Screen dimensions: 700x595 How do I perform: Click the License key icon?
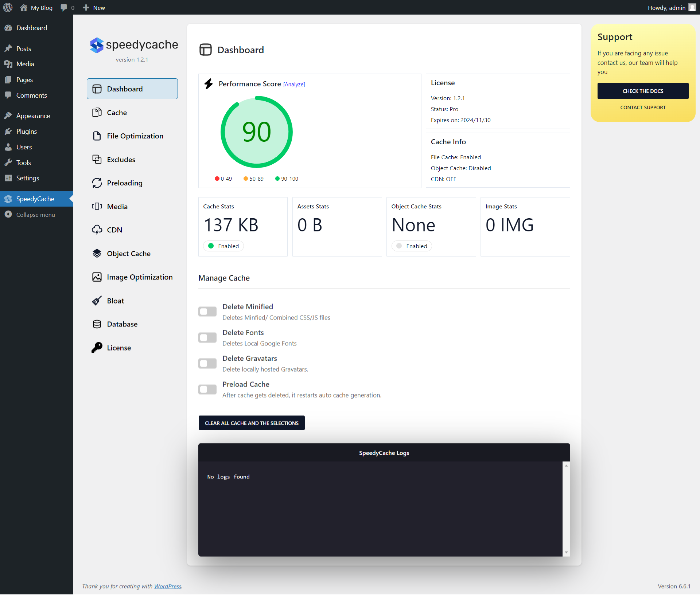97,348
